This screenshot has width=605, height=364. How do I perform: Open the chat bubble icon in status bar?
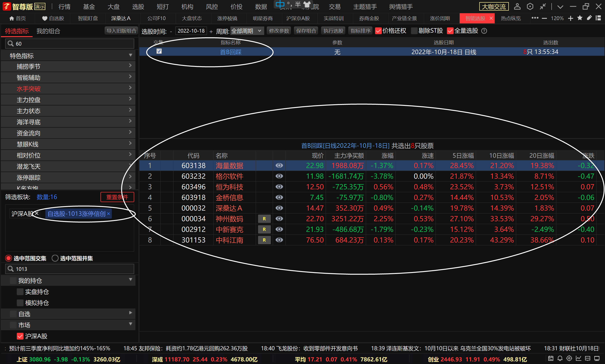coord(588,358)
